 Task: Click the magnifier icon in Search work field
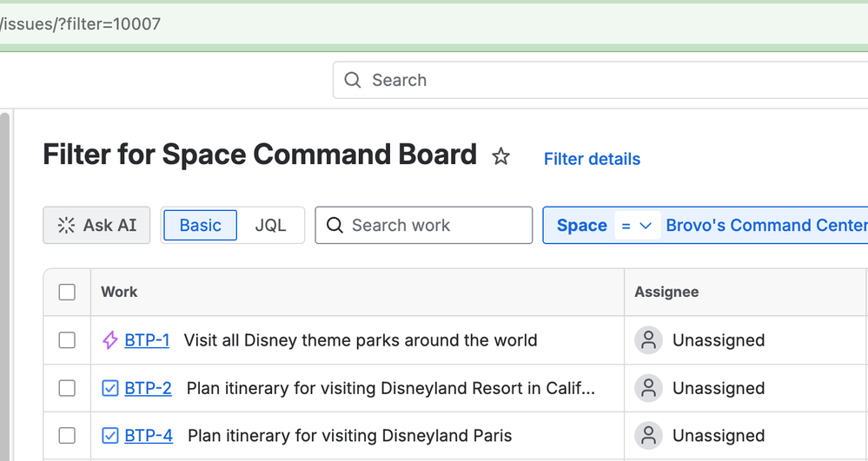[335, 225]
